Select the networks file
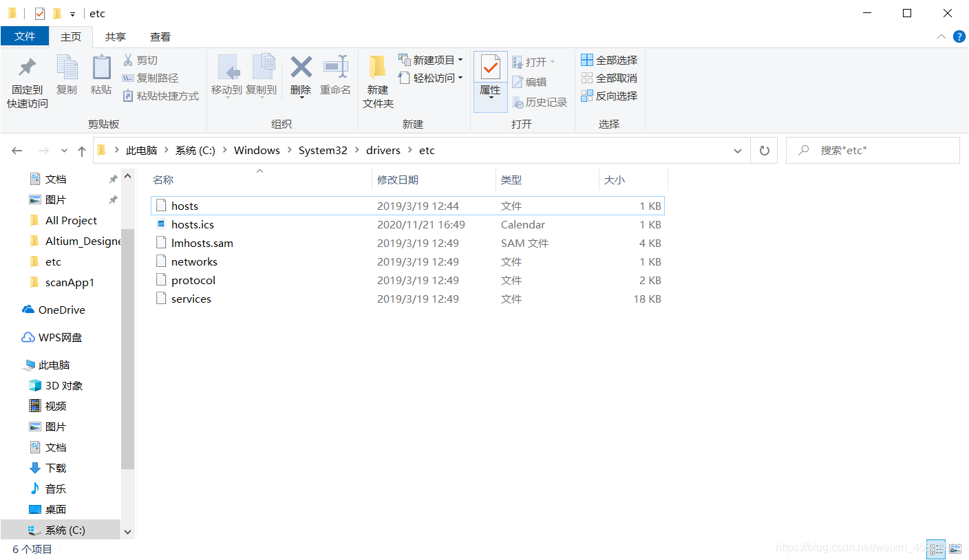This screenshot has height=560, width=969. [x=407, y=261]
